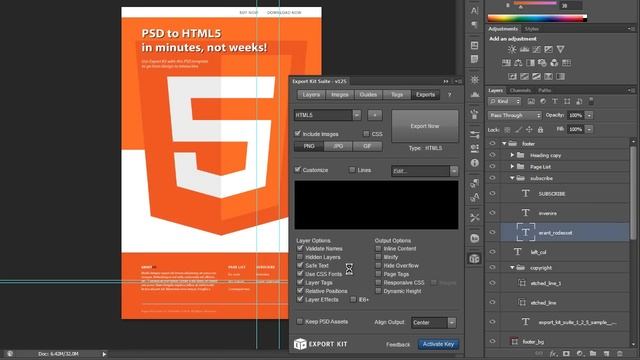Add a Photo Filter adjustment

542,63
